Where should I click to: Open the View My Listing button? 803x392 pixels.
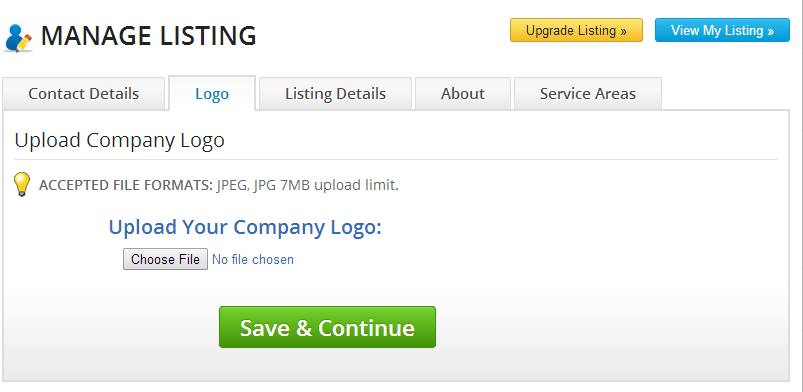tap(722, 30)
